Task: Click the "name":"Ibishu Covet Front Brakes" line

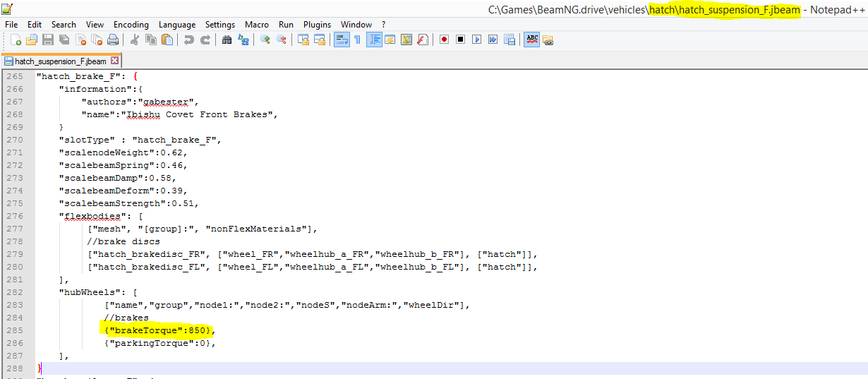Action: click(x=181, y=114)
